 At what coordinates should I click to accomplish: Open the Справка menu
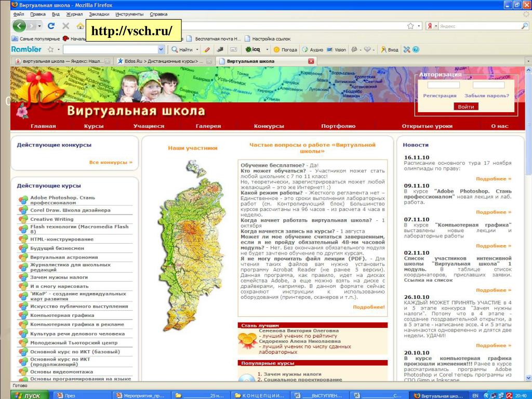(x=158, y=14)
